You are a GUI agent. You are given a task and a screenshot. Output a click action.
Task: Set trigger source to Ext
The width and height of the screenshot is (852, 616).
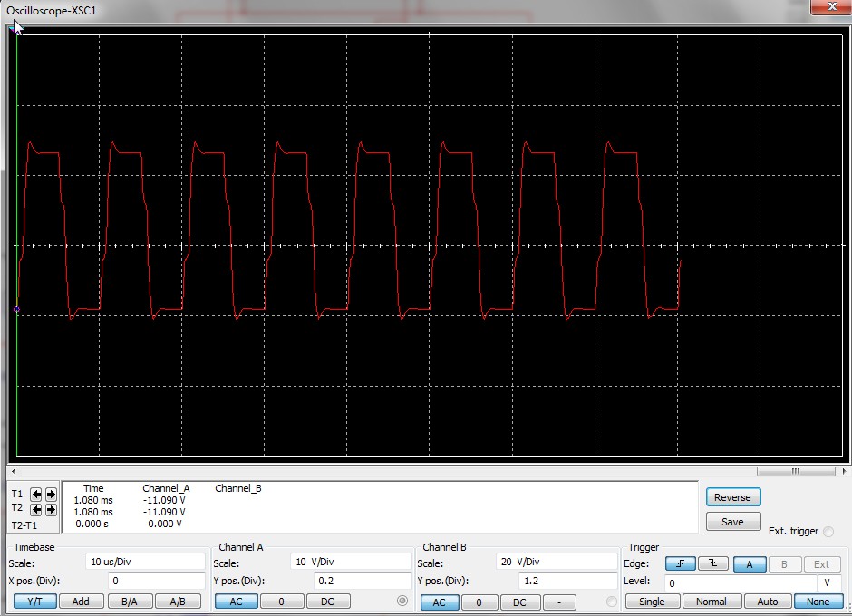pyautogui.click(x=821, y=564)
